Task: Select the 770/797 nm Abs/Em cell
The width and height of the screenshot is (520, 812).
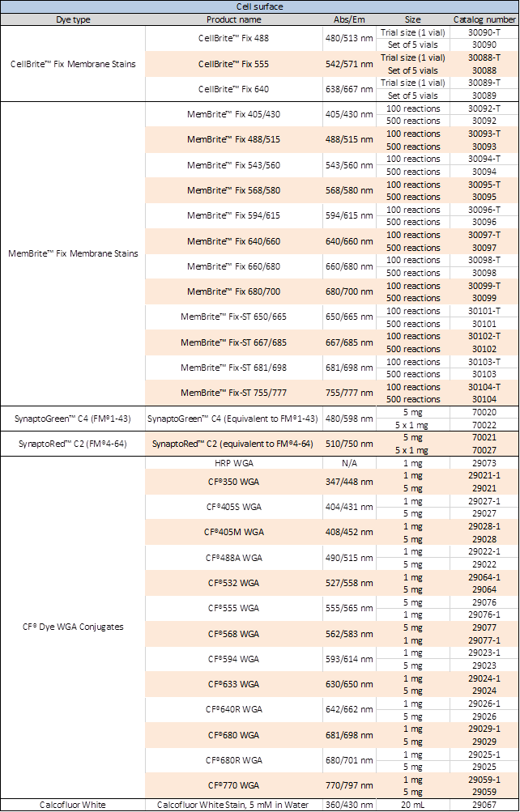Action: pyautogui.click(x=349, y=785)
